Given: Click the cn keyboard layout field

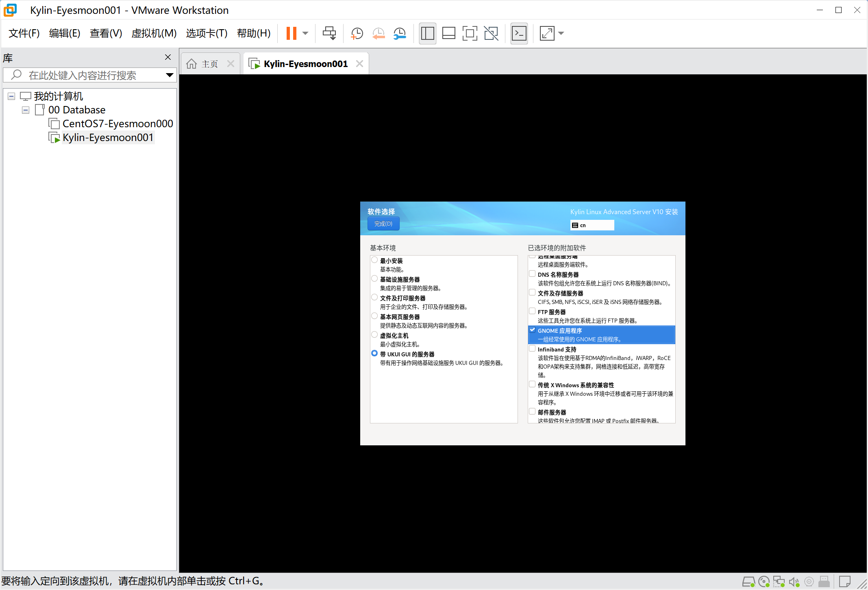Looking at the screenshot, I should (x=592, y=225).
